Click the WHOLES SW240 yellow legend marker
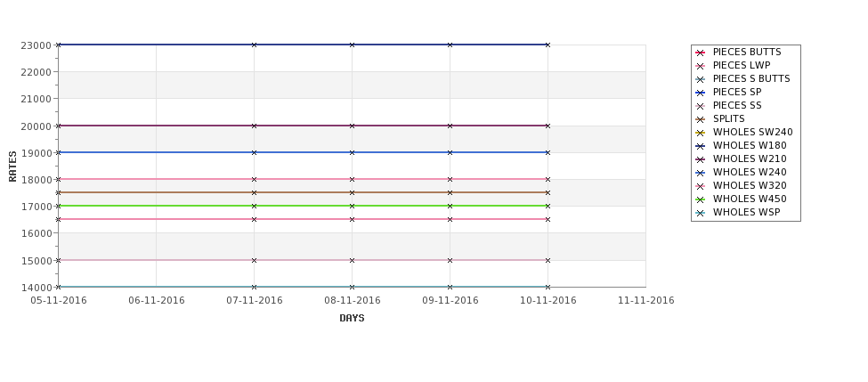This screenshot has width=868, height=382. point(700,133)
